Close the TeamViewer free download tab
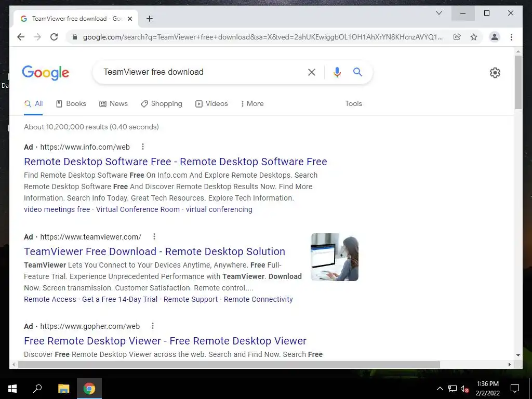The image size is (532, 399). [129, 19]
